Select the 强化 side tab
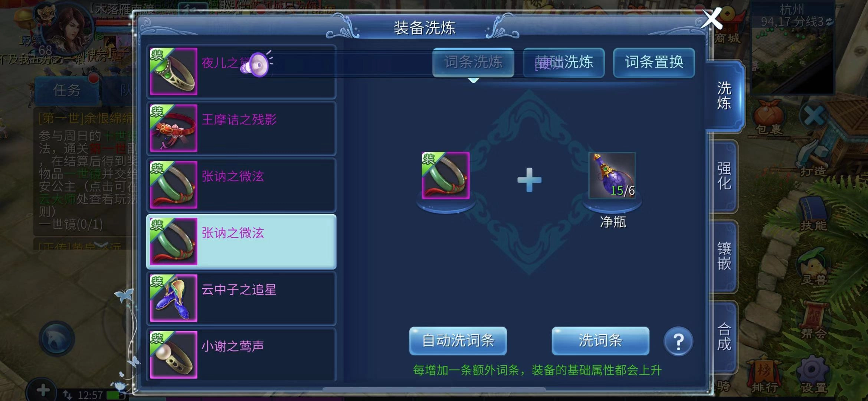This screenshot has width=868, height=401. point(724,176)
